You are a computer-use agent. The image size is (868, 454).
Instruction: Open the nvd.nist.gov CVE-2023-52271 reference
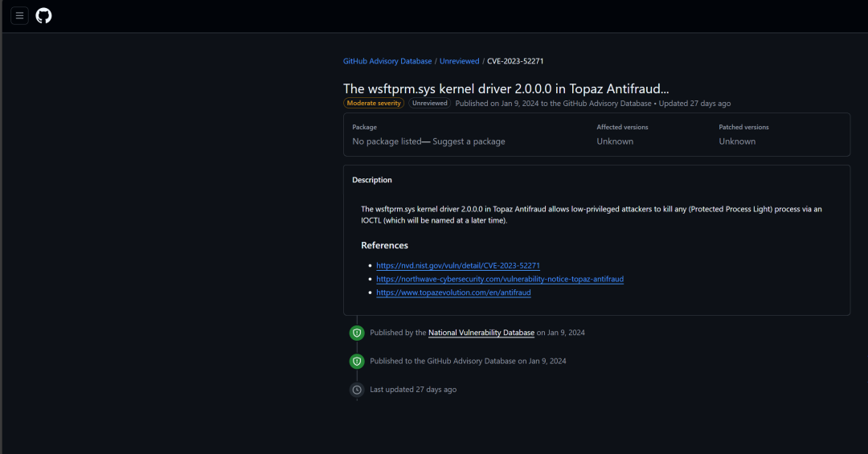tap(458, 265)
